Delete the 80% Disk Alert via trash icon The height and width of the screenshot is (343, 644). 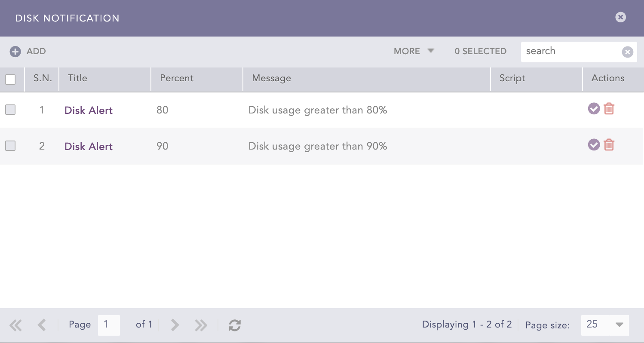point(609,109)
